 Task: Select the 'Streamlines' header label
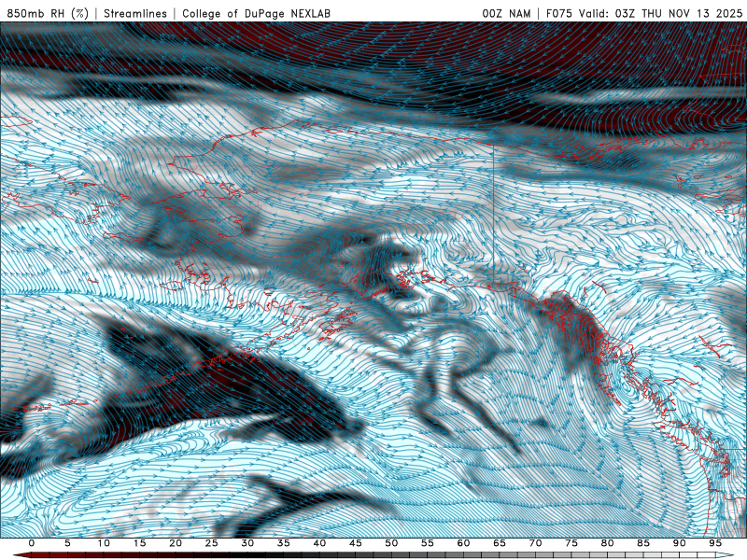[x=135, y=14]
